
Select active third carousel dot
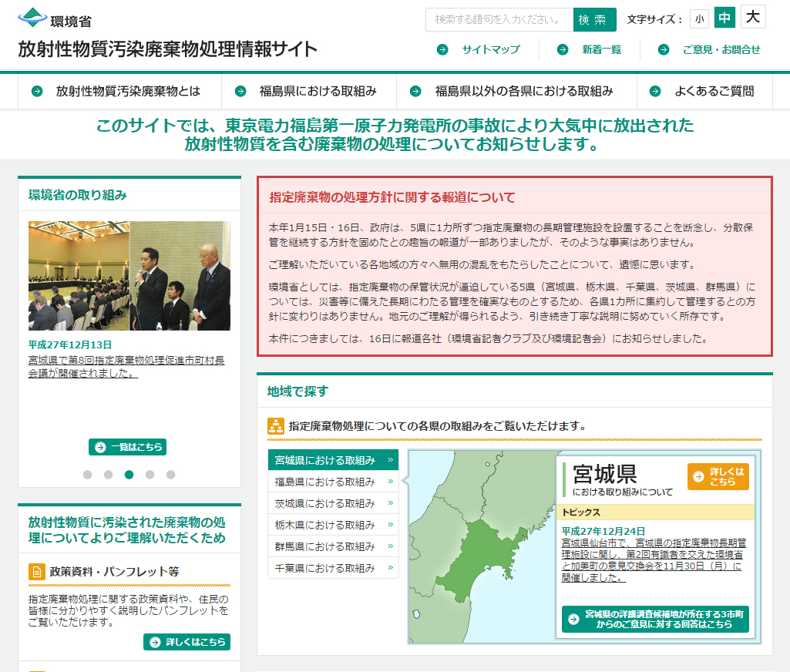click(129, 475)
